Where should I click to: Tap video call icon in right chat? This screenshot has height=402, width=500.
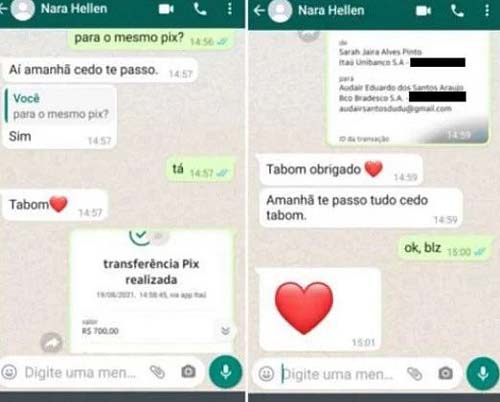(x=423, y=11)
